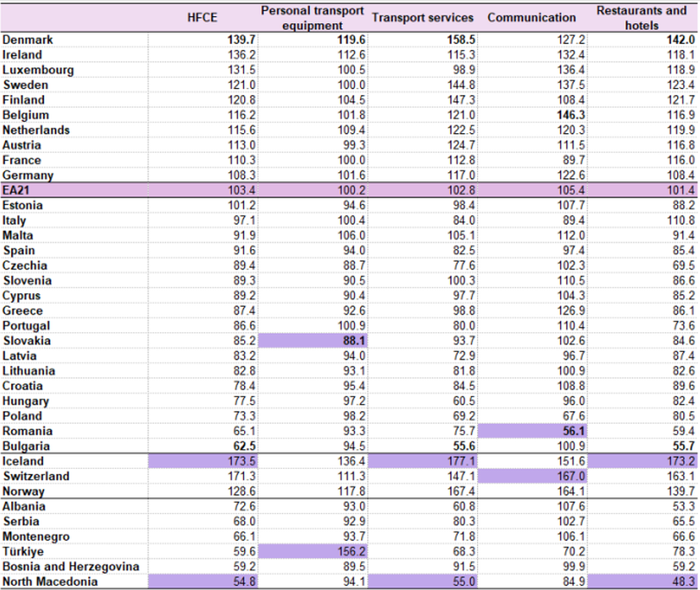The width and height of the screenshot is (700, 590).
Task: Click the Romania row label
Action: pos(28,431)
